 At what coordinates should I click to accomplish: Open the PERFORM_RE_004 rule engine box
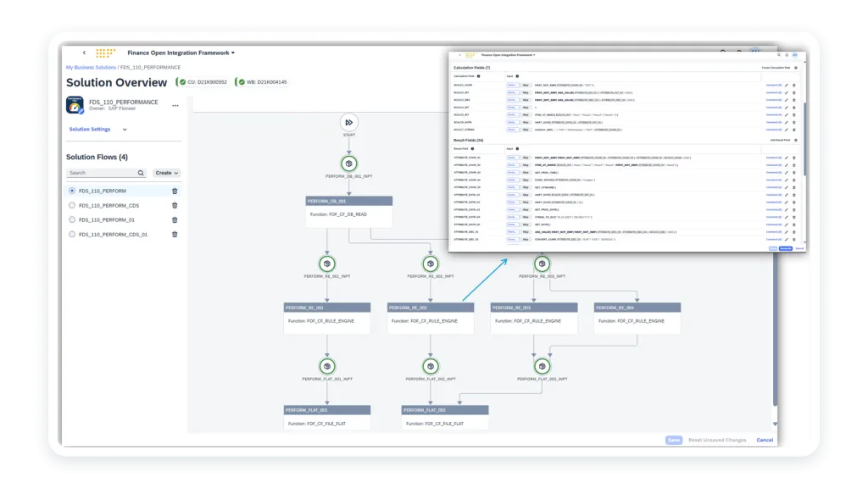(x=637, y=318)
